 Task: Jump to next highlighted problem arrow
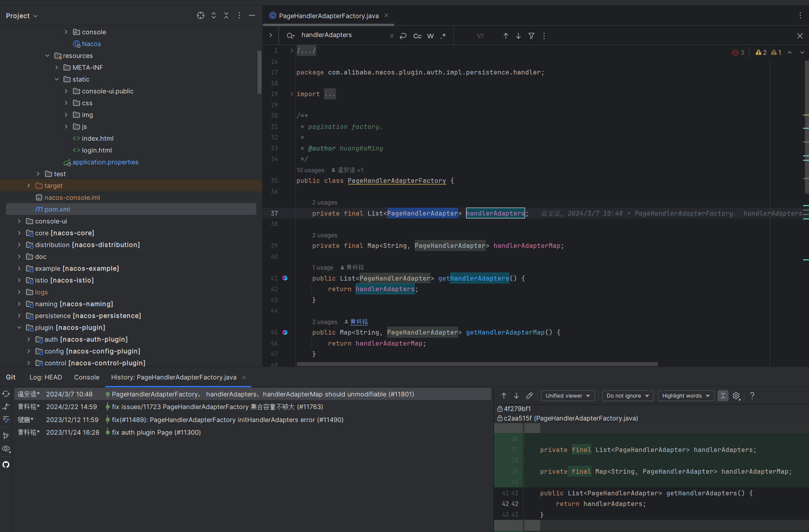click(x=802, y=52)
